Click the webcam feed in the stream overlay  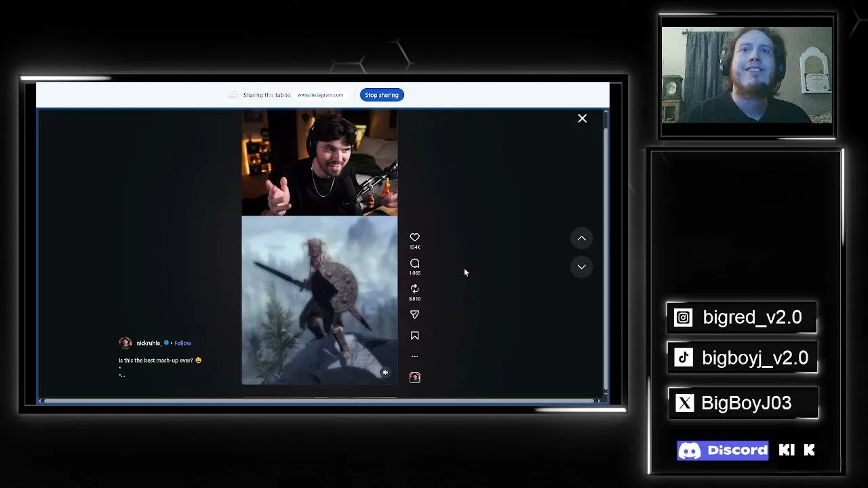point(747,75)
